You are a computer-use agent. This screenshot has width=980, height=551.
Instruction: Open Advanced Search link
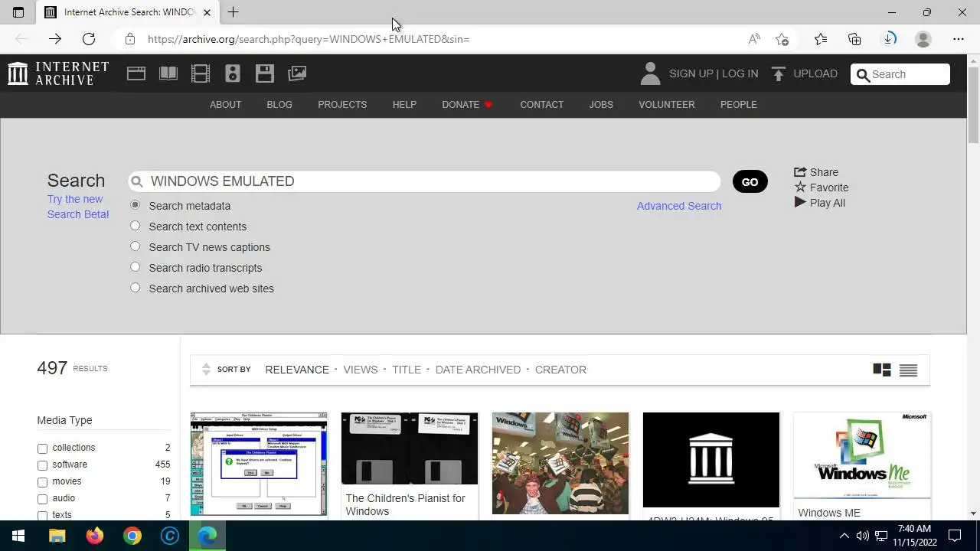679,206
